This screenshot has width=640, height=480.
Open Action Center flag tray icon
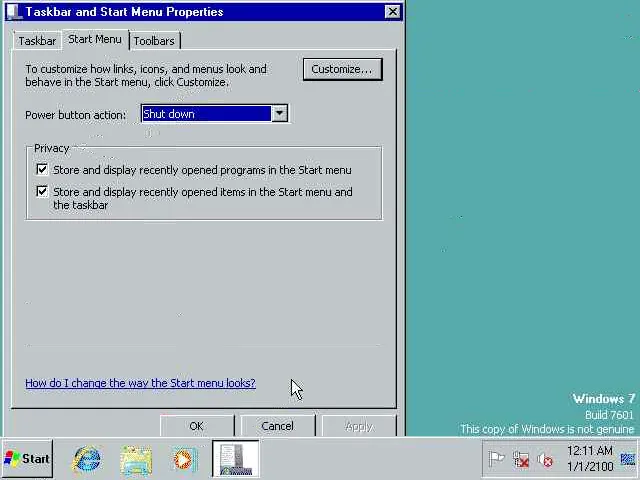(496, 460)
